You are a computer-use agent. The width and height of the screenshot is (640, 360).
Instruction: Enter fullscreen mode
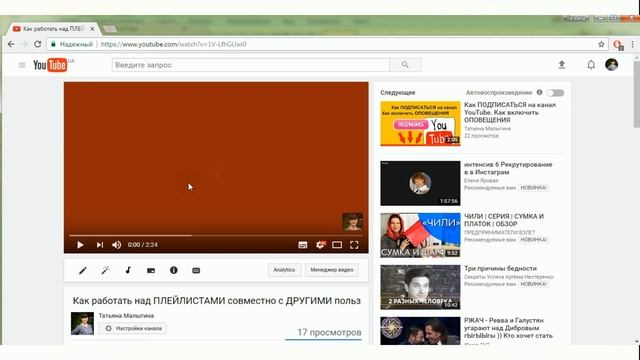(x=354, y=245)
